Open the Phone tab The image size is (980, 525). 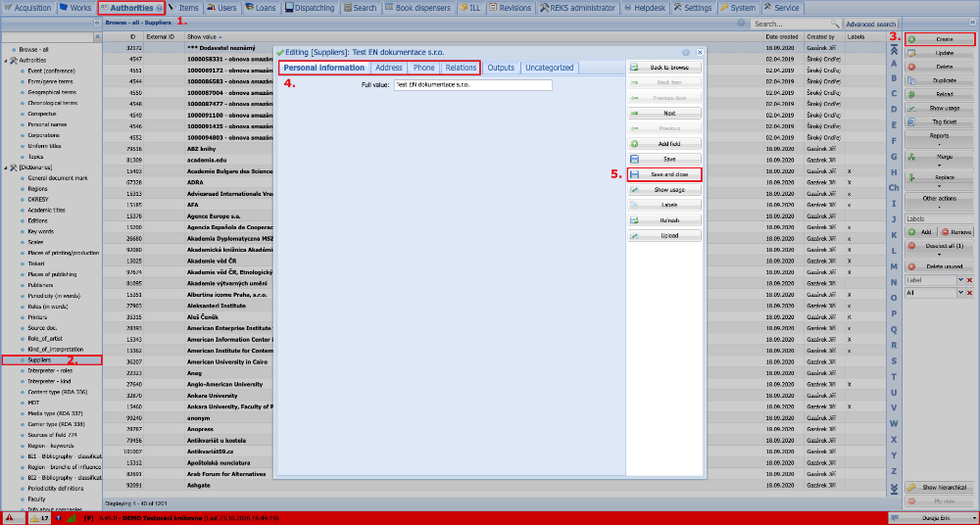tap(423, 68)
